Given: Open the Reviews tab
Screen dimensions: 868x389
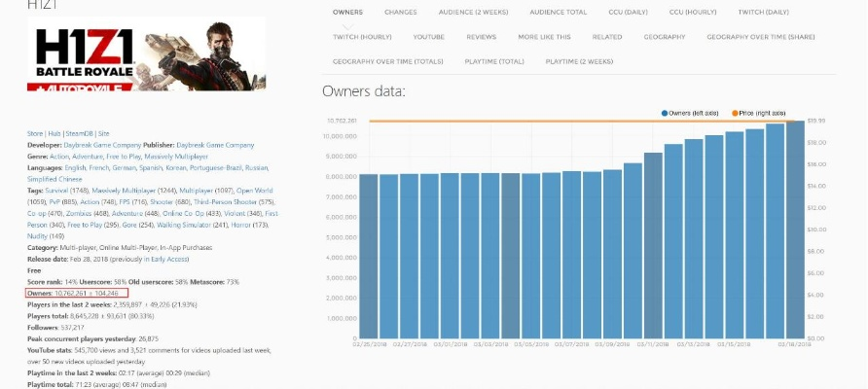Looking at the screenshot, I should (481, 36).
